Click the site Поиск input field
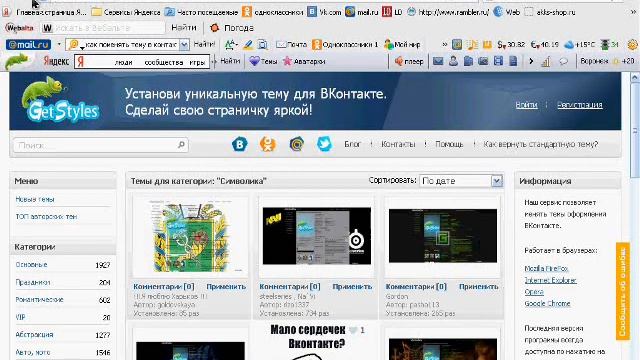640x360 pixels. (x=100, y=145)
